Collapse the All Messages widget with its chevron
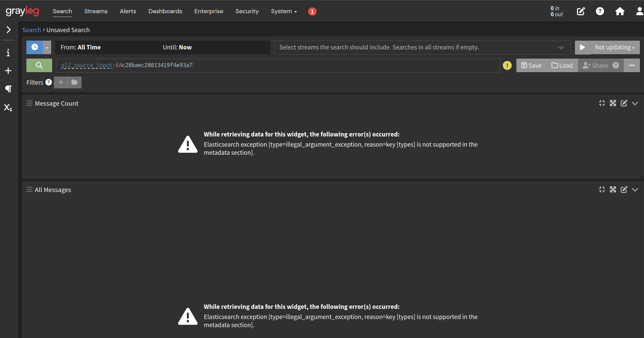This screenshot has width=644, height=338. (x=635, y=190)
